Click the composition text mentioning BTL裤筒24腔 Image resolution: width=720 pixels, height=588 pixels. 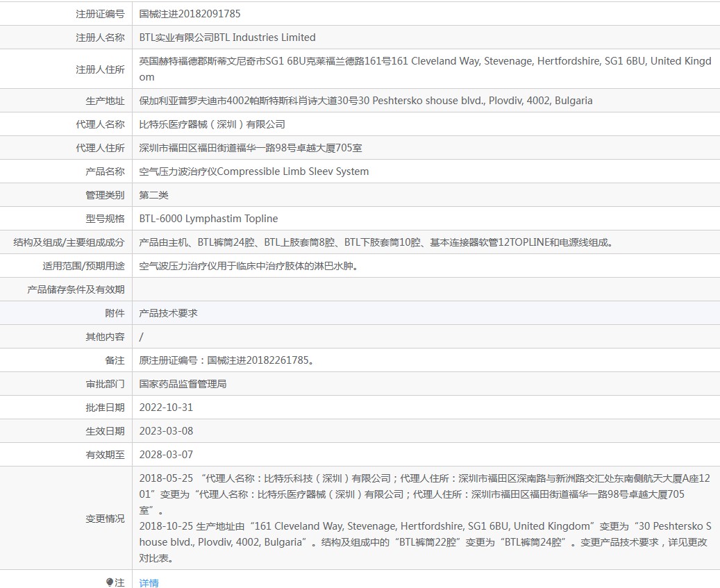tap(376, 242)
